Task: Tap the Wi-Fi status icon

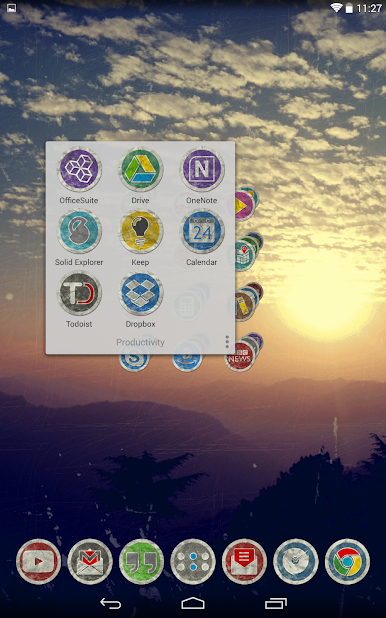Action: pos(336,8)
